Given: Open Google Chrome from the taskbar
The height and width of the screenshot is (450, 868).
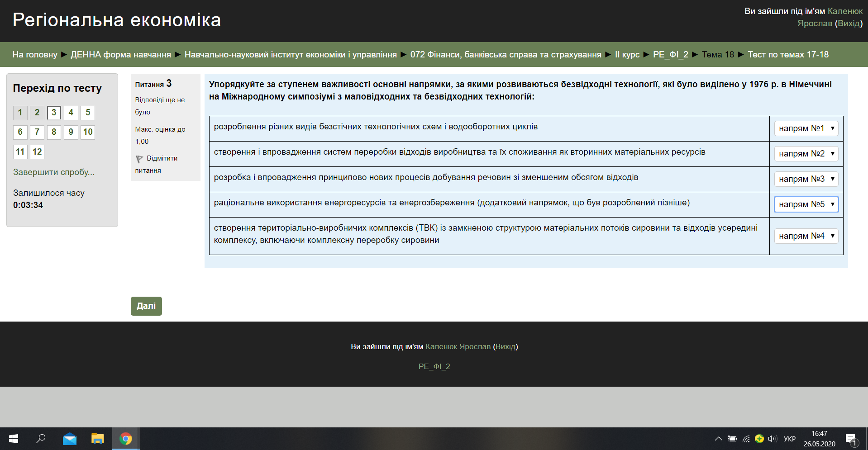Looking at the screenshot, I should [x=125, y=439].
